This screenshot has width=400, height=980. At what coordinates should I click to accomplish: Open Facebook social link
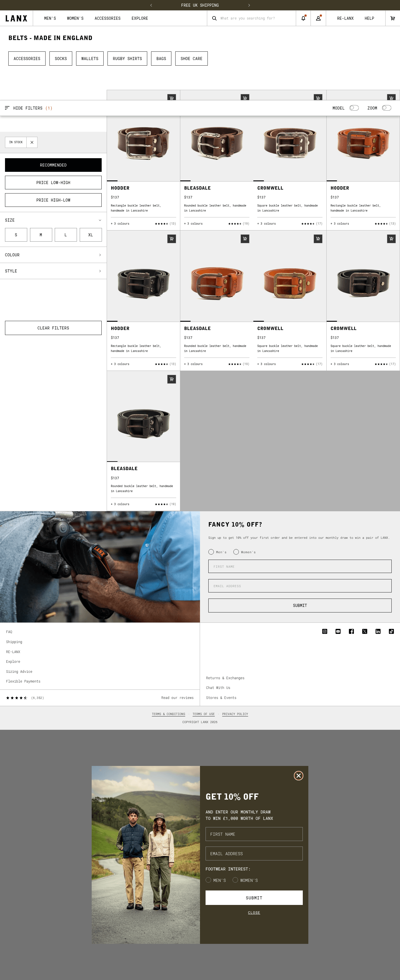pyautogui.click(x=351, y=631)
